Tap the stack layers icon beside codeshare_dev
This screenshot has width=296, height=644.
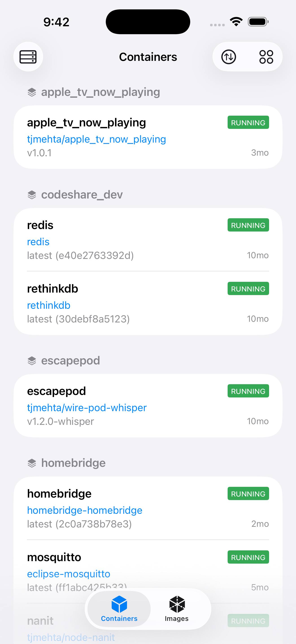[32, 194]
